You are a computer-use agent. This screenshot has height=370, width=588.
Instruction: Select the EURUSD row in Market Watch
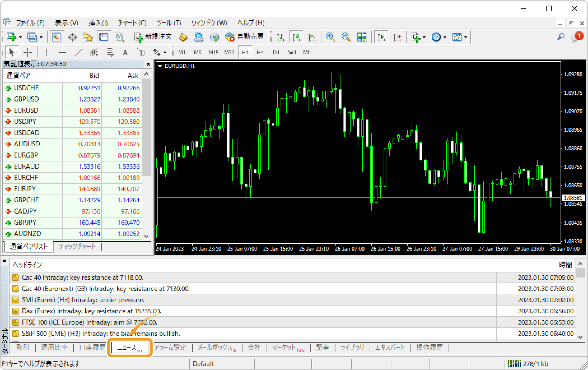pyautogui.click(x=26, y=110)
